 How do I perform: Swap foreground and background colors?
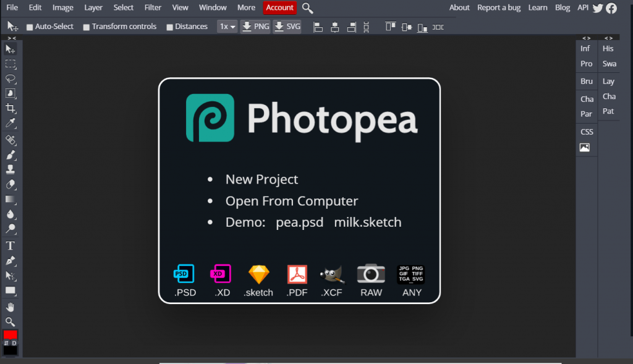pos(6,343)
